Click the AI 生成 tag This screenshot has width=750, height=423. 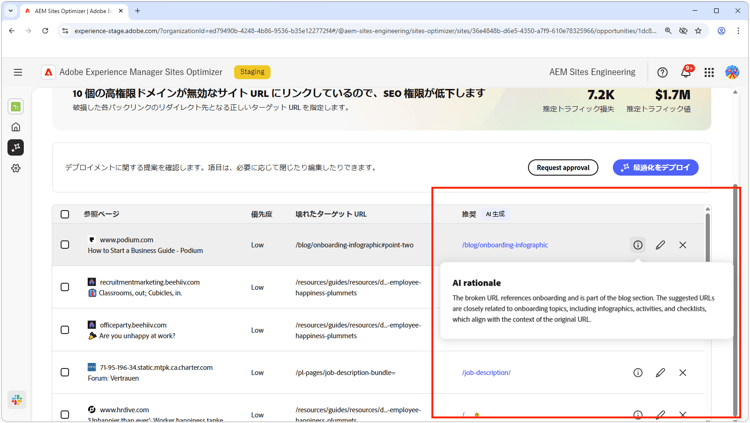[495, 214]
